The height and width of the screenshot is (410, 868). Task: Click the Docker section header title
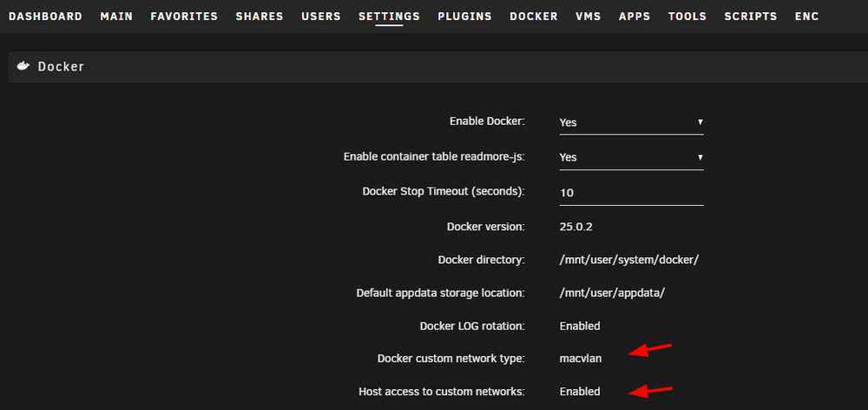click(61, 67)
